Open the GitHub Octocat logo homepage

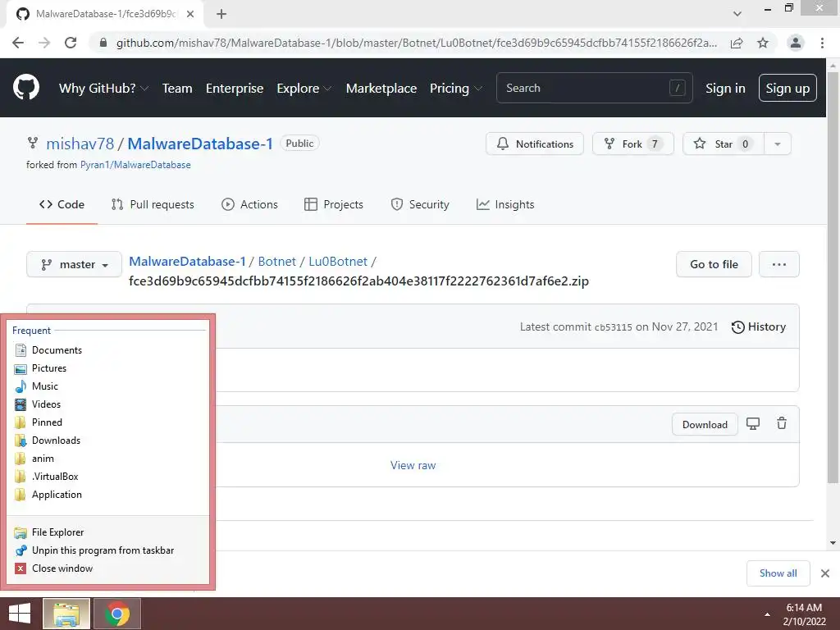coord(25,88)
